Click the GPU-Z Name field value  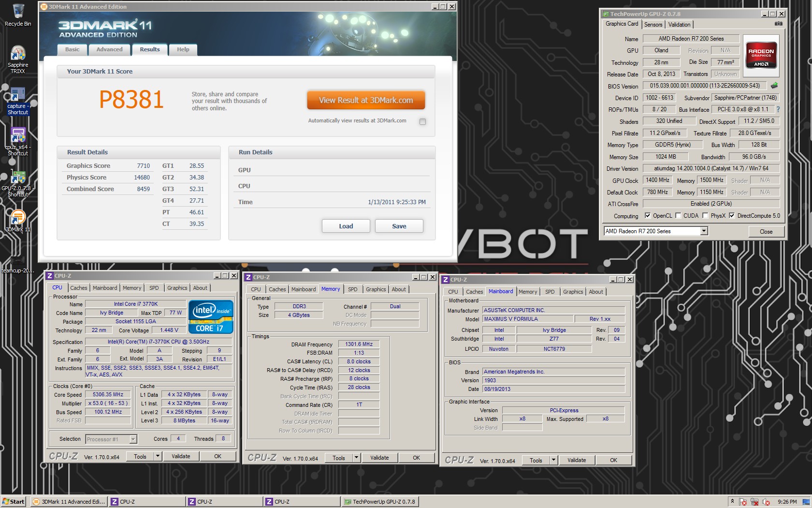click(x=691, y=39)
